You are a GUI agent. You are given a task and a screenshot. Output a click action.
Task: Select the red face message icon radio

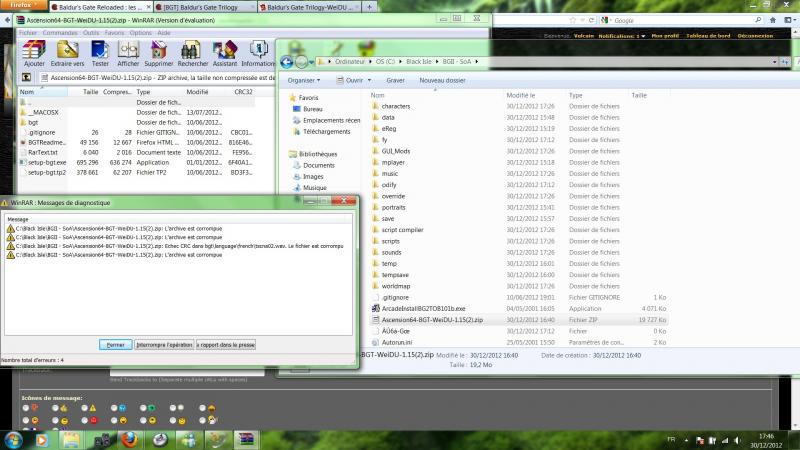[84, 420]
